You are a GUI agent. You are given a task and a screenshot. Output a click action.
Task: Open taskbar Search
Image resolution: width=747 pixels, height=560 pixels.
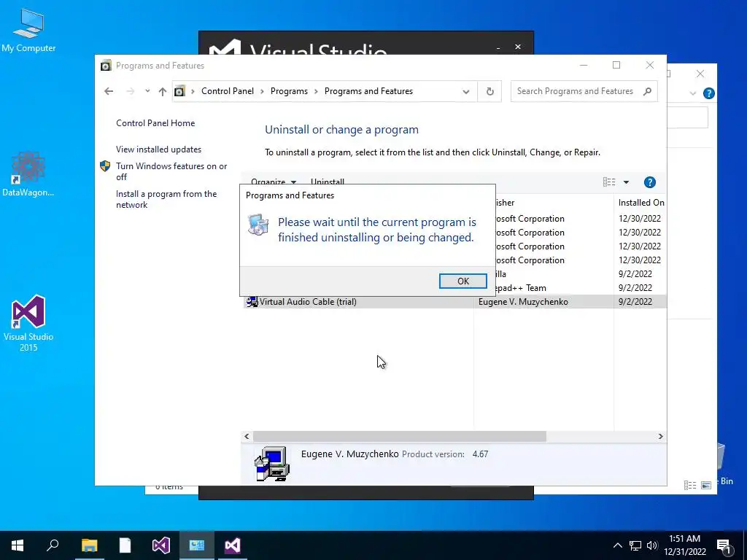pos(53,545)
